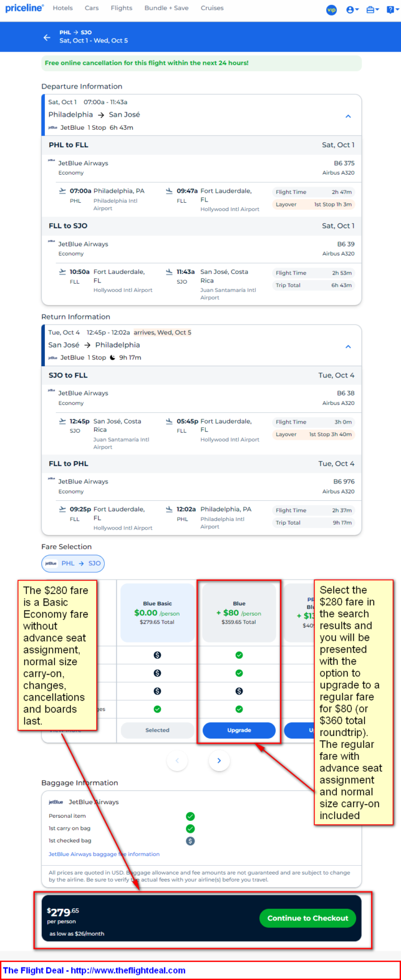Click the takeoff icon at 10:50a Fort Lauderdale

pyautogui.click(x=62, y=272)
